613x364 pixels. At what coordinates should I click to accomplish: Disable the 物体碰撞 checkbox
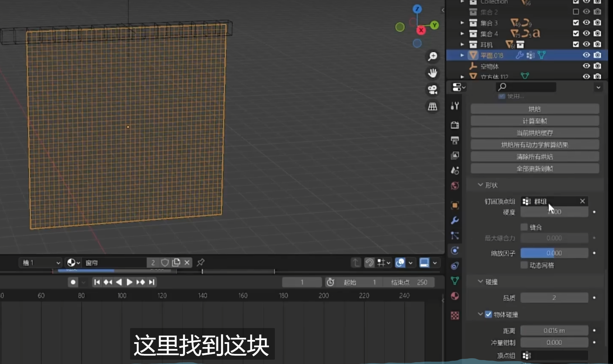[488, 314]
